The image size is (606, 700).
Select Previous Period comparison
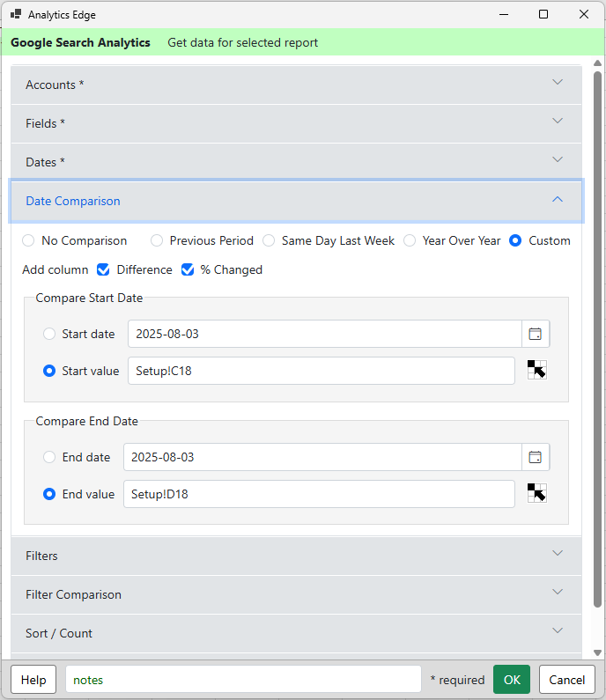157,240
